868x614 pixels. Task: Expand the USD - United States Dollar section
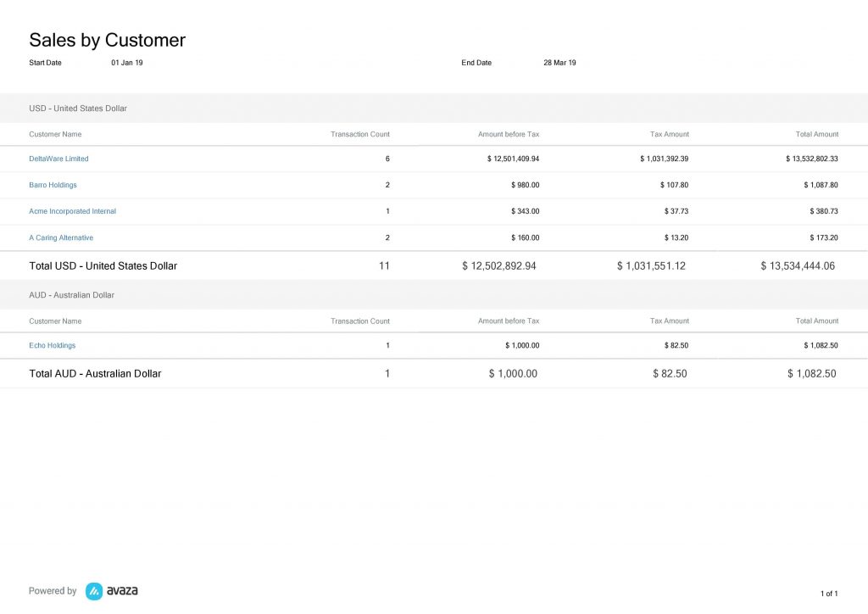[x=78, y=108]
